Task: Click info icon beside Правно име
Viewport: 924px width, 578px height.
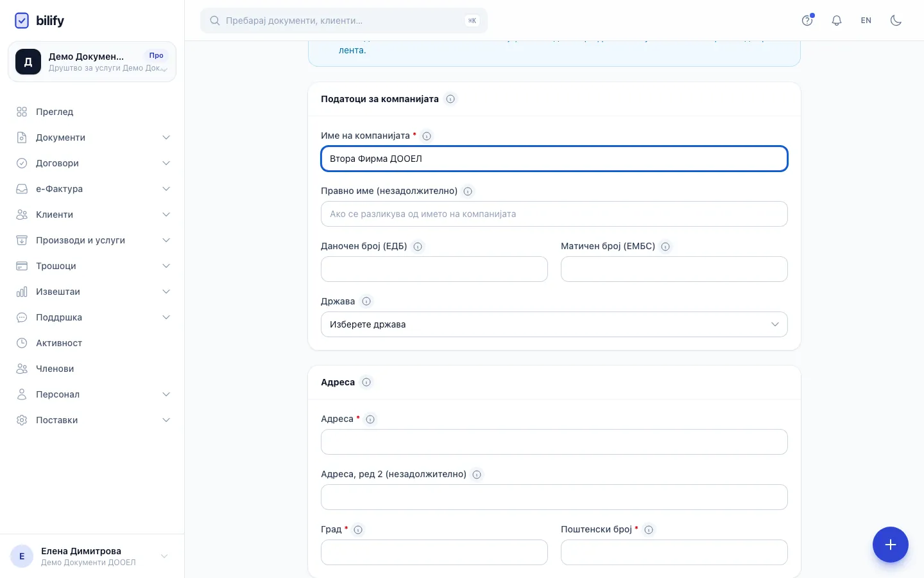Action: point(468,191)
